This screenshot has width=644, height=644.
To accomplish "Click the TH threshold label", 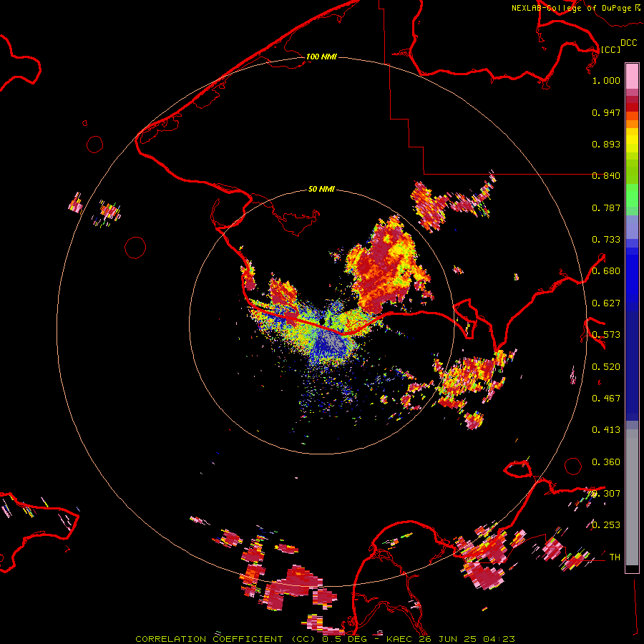I will tap(615, 557).
